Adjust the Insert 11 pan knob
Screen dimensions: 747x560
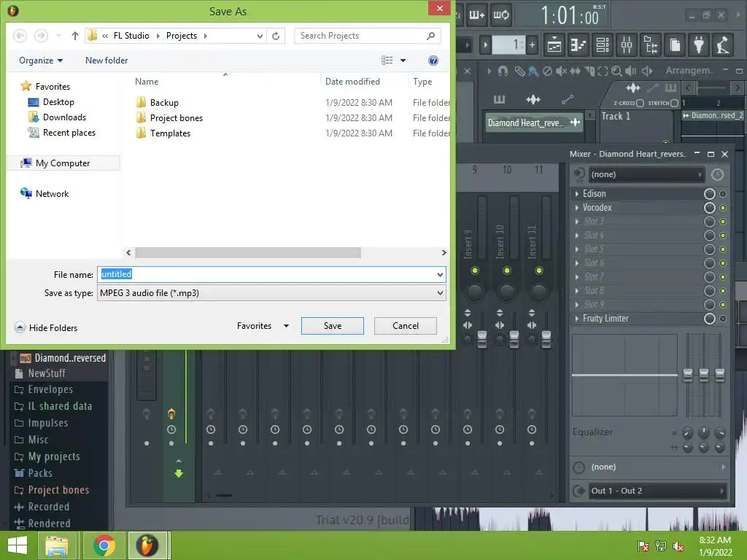pos(539,292)
